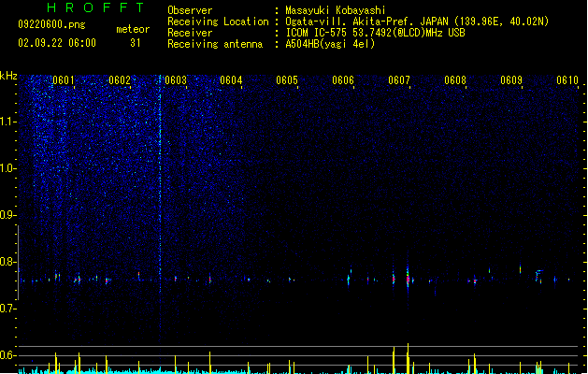Click the kHz axis unit label
The width and height of the screenshot is (588, 374).
tap(8, 76)
